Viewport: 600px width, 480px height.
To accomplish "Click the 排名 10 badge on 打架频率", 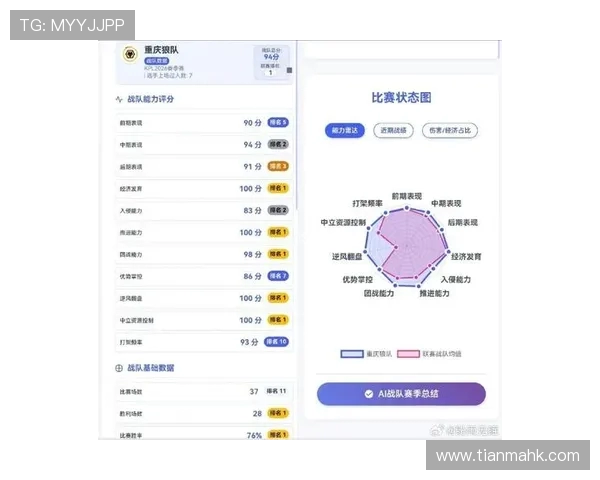I will tap(276, 342).
